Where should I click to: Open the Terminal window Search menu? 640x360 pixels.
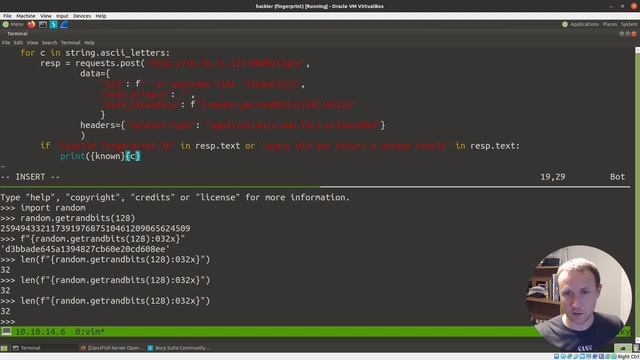[49, 42]
